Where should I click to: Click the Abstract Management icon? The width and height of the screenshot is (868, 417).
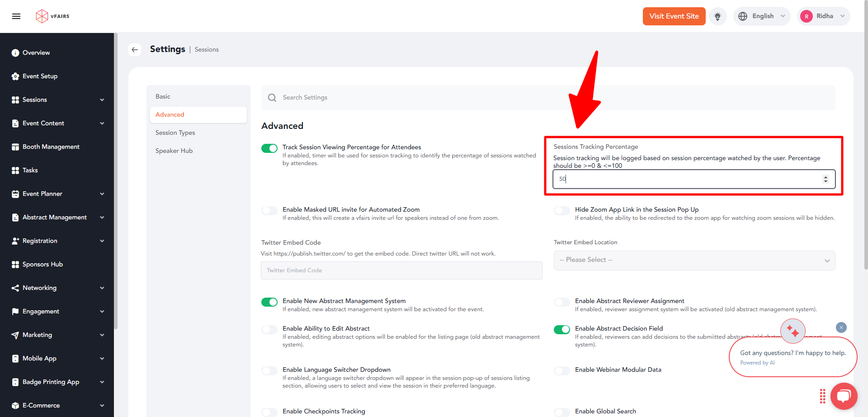(x=15, y=218)
